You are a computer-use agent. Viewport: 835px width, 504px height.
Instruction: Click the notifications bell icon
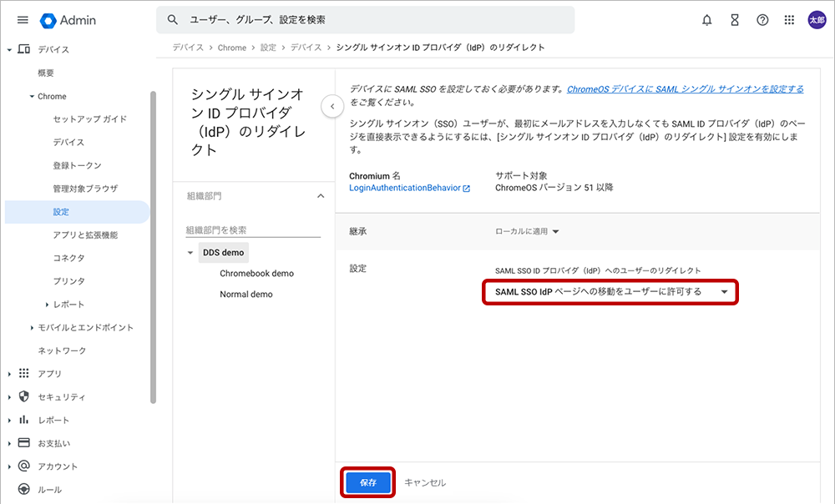coord(707,20)
